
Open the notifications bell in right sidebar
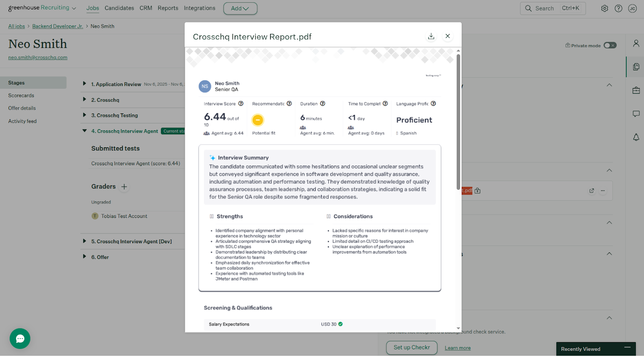click(x=636, y=137)
